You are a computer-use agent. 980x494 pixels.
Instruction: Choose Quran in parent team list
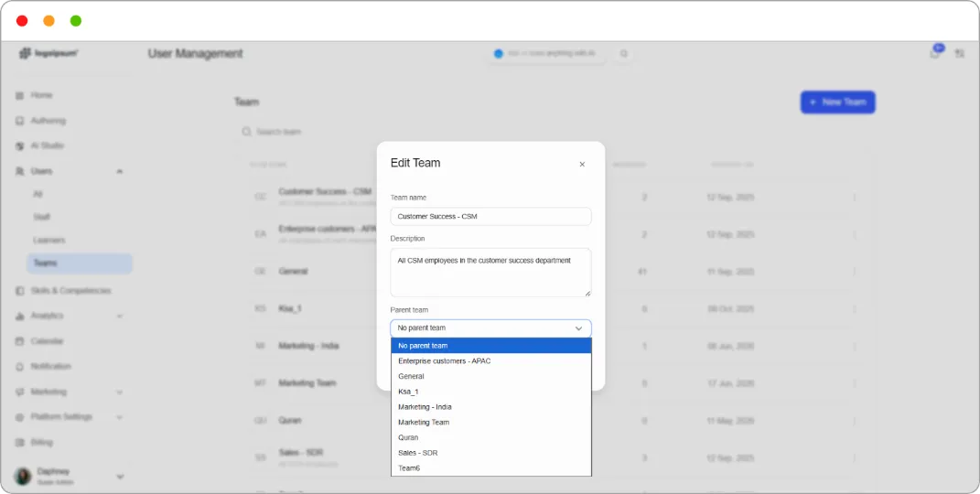click(490, 437)
